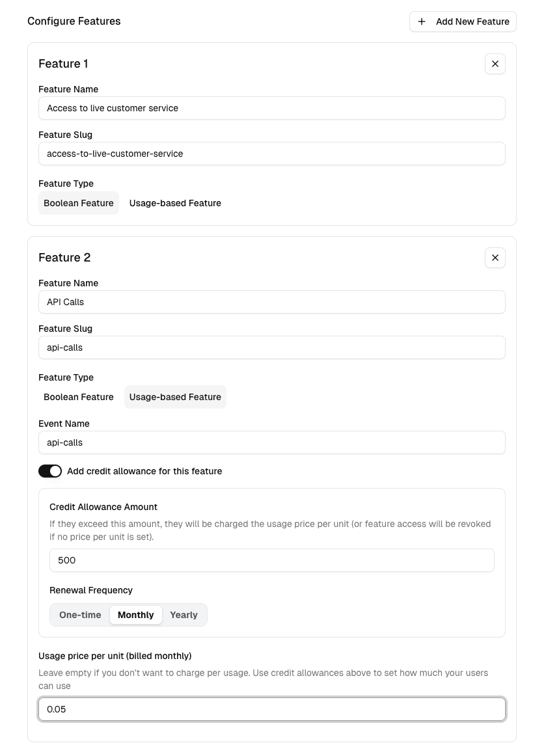Click the api-calls Event Name field
This screenshot has width=533, height=756.
pos(272,442)
